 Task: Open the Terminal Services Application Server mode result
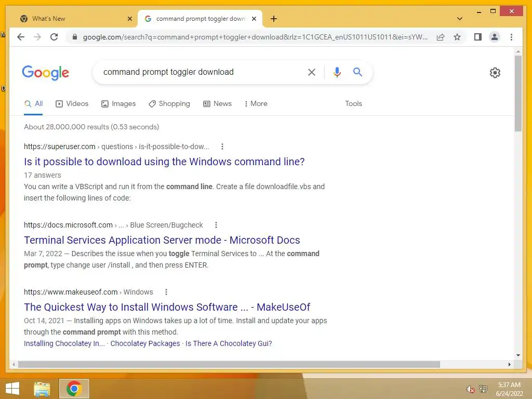(162, 240)
